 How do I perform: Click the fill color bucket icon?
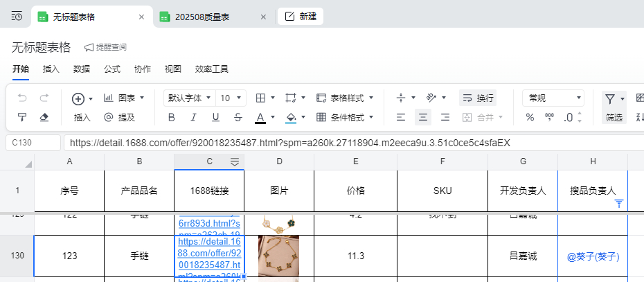tap(291, 117)
